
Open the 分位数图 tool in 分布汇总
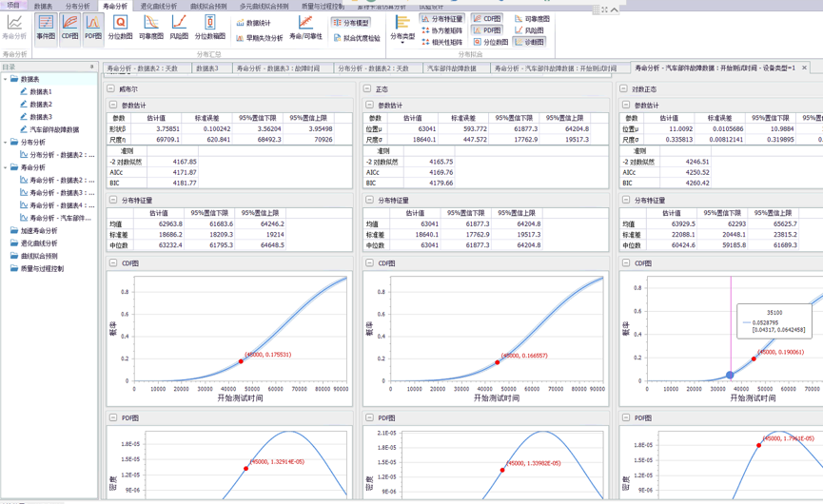point(120,28)
